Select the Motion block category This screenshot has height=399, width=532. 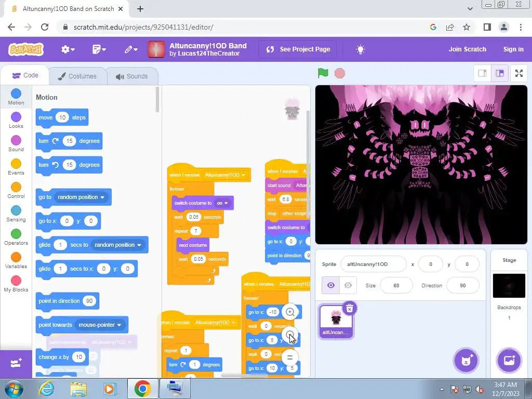tap(16, 97)
